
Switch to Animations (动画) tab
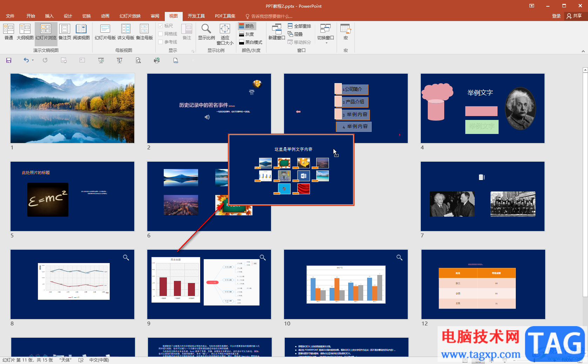tap(105, 16)
